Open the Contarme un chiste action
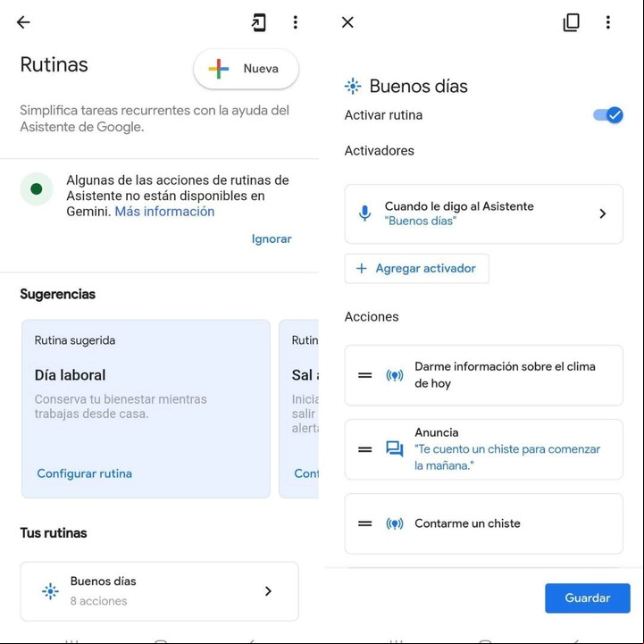 tap(484, 523)
